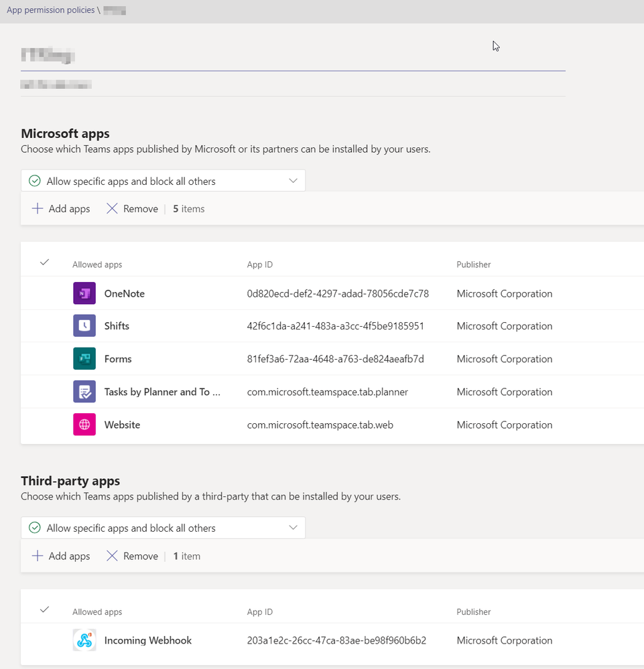The image size is (644, 669).
Task: Remove selected Third-party apps
Action: click(133, 556)
